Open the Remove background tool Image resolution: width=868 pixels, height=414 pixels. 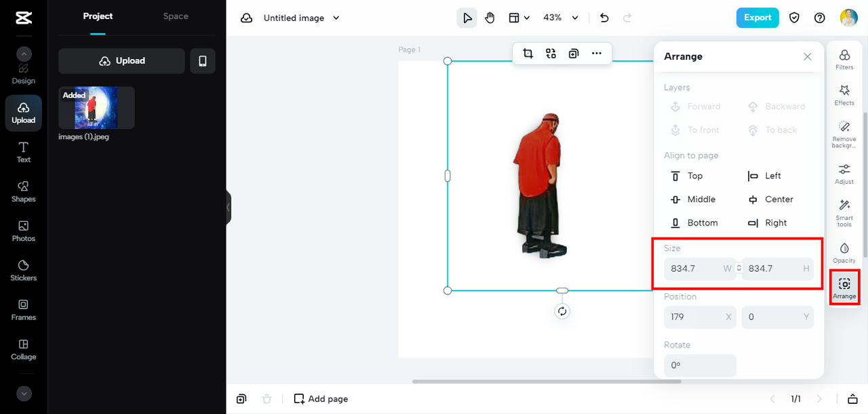click(844, 134)
